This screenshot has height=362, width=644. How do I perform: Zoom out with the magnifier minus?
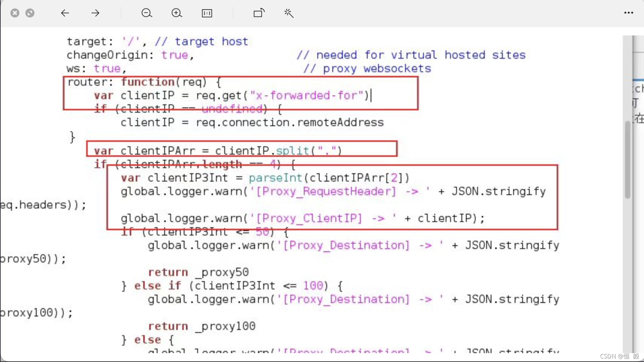(147, 13)
